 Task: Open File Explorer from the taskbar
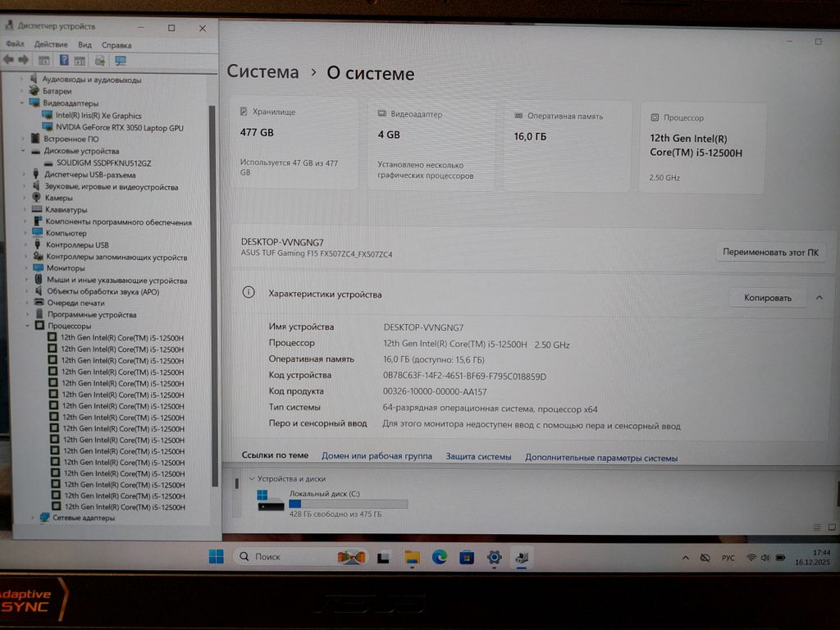412,557
